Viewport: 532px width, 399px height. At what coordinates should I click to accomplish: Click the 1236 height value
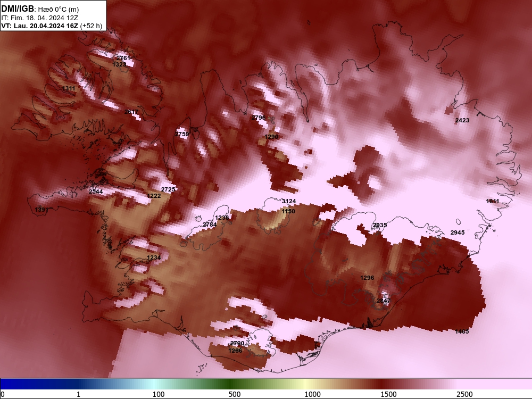222,218
